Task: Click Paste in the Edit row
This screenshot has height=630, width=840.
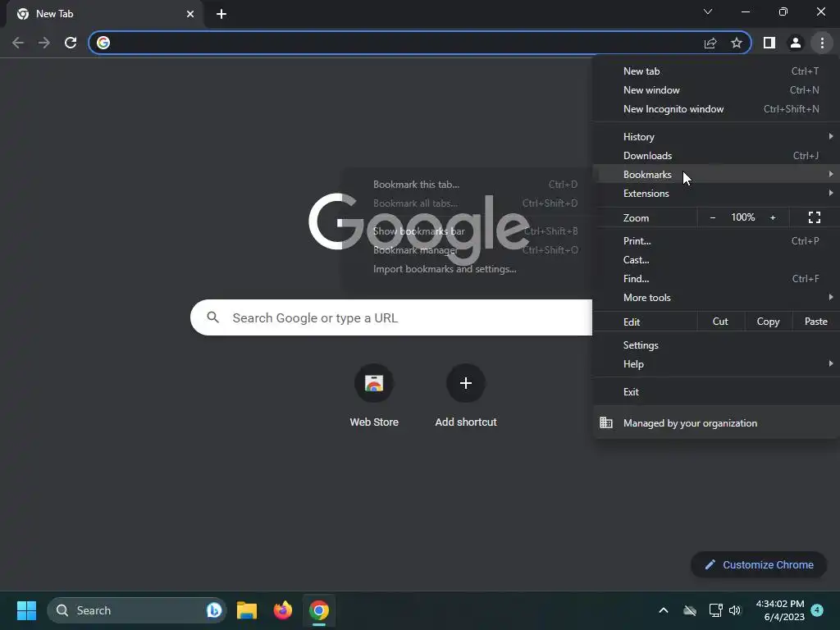Action: pos(816,322)
